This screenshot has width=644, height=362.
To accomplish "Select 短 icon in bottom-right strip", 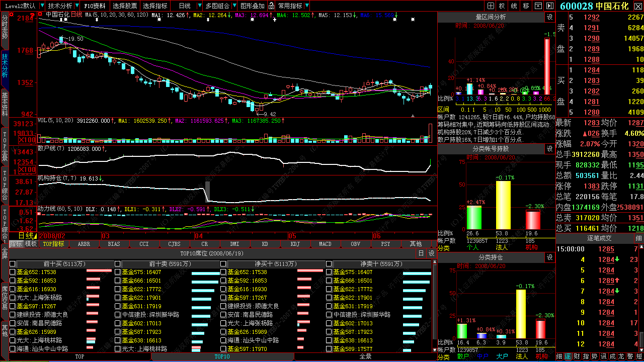I will [639, 356].
